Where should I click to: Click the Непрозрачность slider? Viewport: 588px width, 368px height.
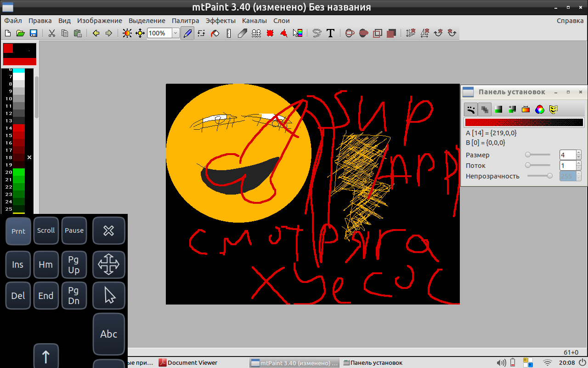click(540, 176)
